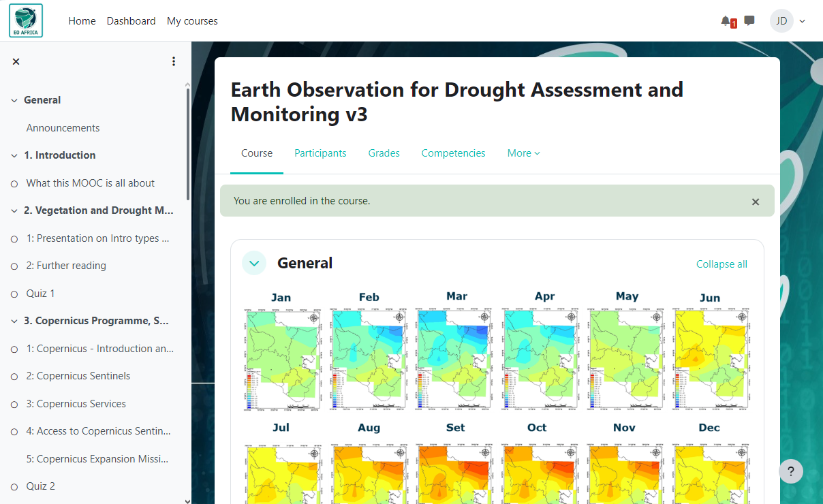Open Quiz 1 in course index

click(x=40, y=294)
